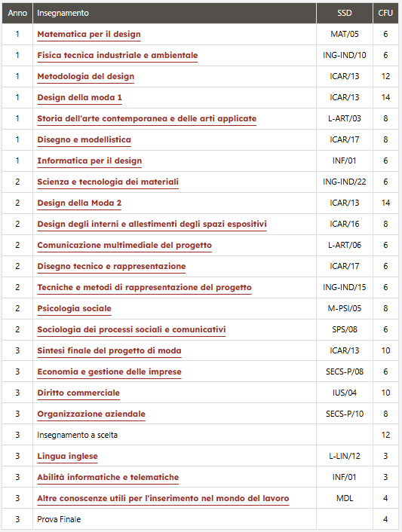
Task: Open the Design della Moda 2 course
Action: (x=79, y=203)
